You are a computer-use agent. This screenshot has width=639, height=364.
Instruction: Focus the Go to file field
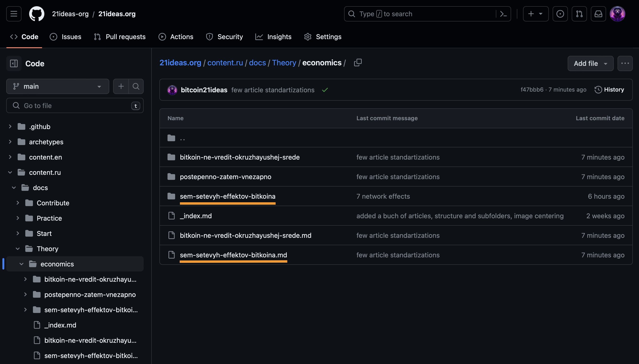coord(75,105)
